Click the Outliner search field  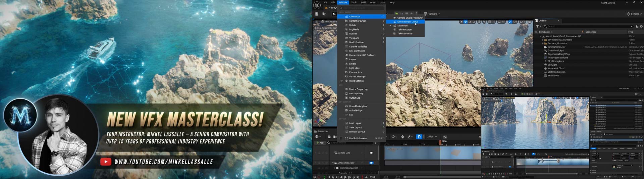tap(589, 26)
